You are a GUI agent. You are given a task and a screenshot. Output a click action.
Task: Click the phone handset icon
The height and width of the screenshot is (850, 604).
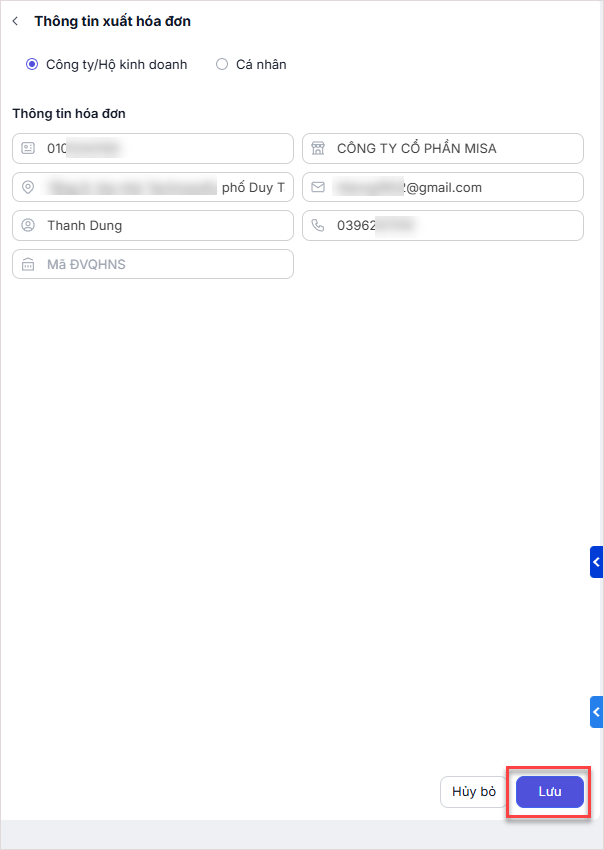318,226
